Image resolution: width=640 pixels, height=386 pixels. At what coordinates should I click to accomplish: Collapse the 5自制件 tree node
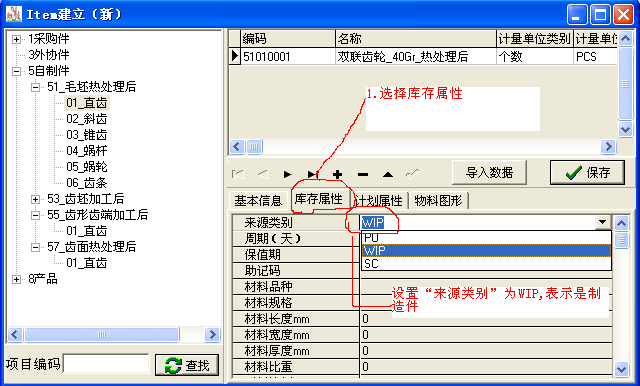[x=16, y=71]
